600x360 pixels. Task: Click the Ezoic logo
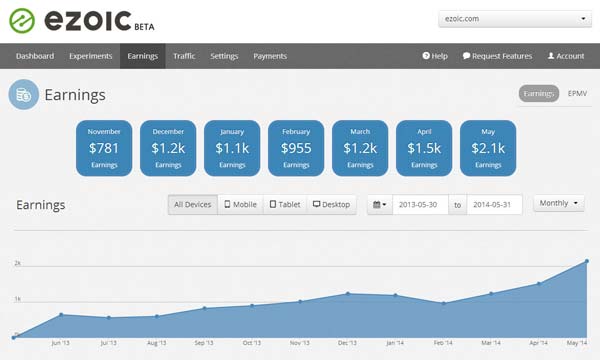pos(82,21)
